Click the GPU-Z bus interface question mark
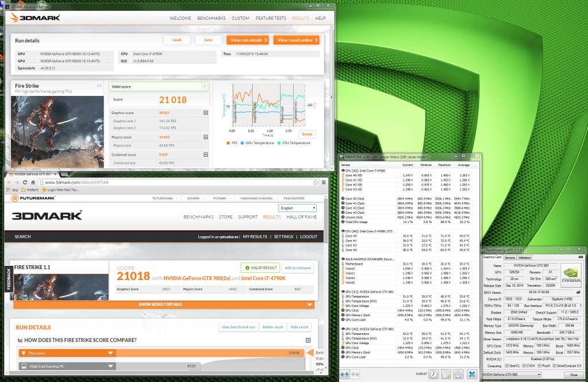Image resolution: width=588 pixels, height=382 pixels. pyautogui.click(x=581, y=306)
